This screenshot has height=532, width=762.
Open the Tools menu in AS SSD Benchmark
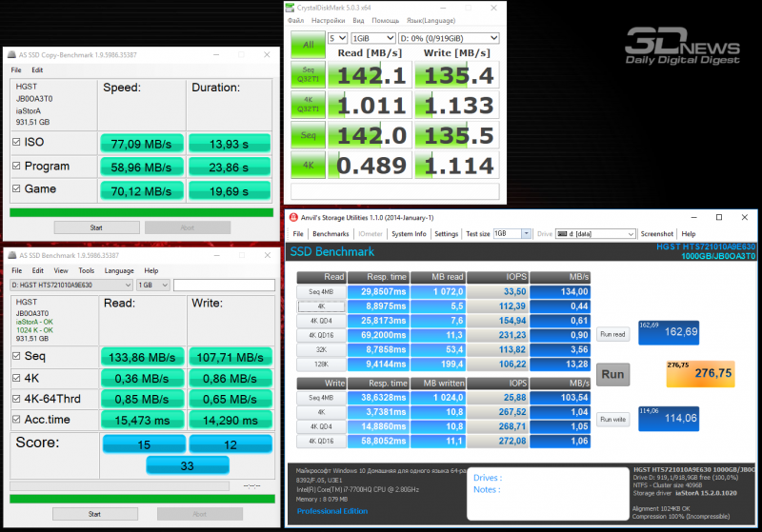click(86, 270)
